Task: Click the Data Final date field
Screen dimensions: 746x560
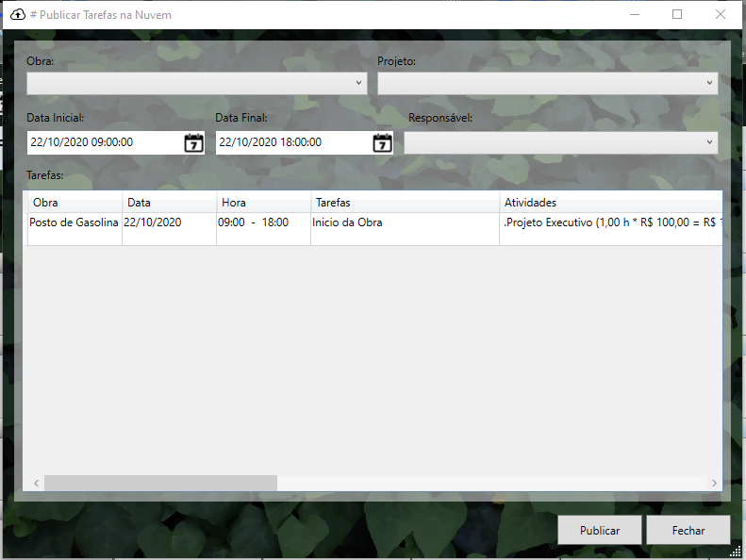Action: pyautogui.click(x=292, y=143)
